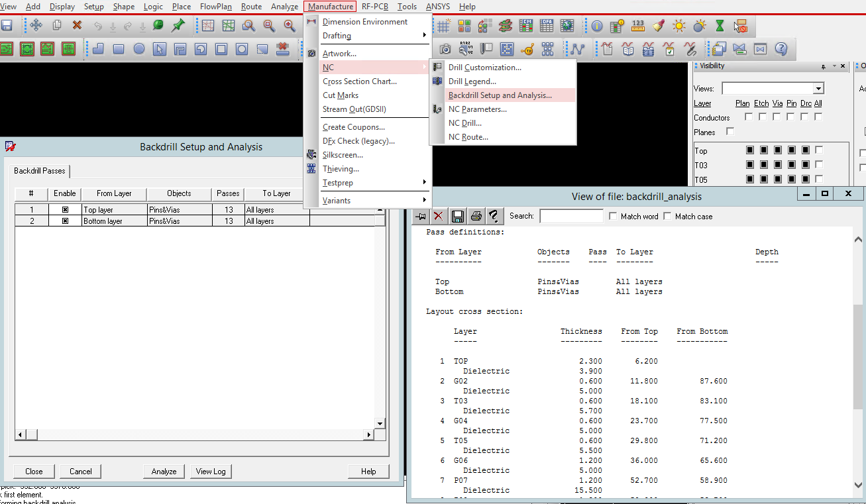Click the pin icon in file viewer toolbar
Image resolution: width=866 pixels, height=504 pixels.
coord(420,216)
